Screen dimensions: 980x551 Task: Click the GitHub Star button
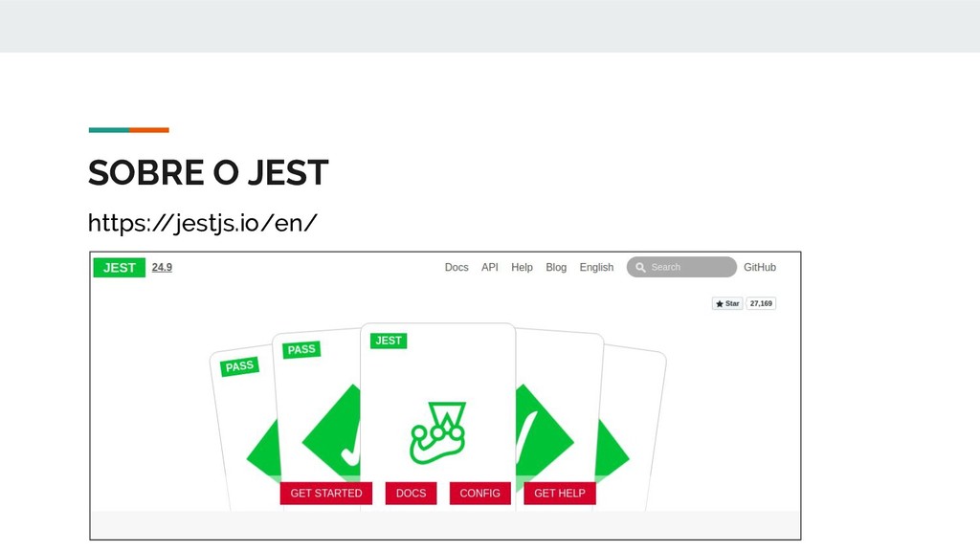(x=727, y=303)
